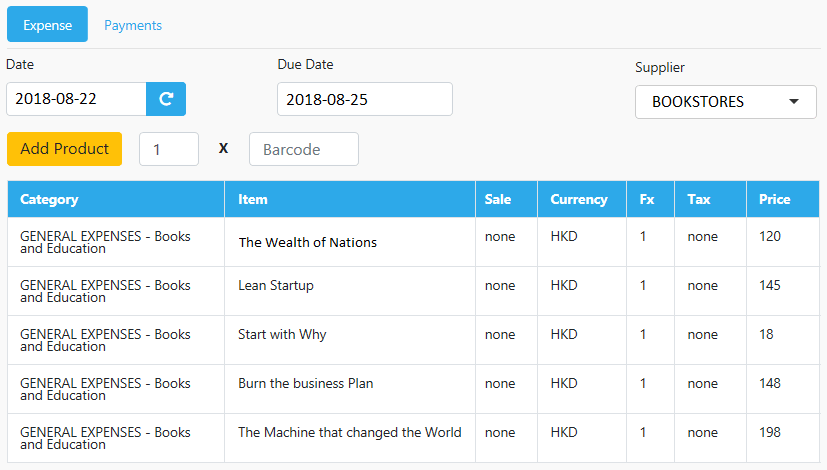Open the Supplier BOOKSTORES dropdown
The image size is (827, 470).
(726, 102)
